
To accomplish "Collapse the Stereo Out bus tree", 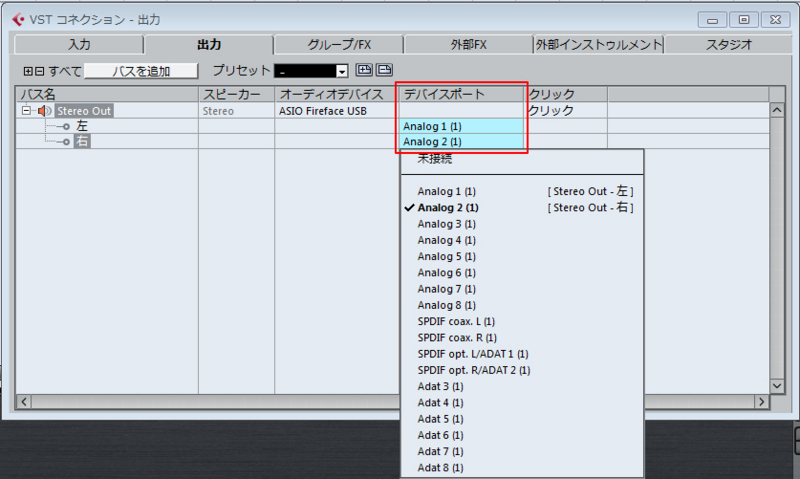I will 26,110.
